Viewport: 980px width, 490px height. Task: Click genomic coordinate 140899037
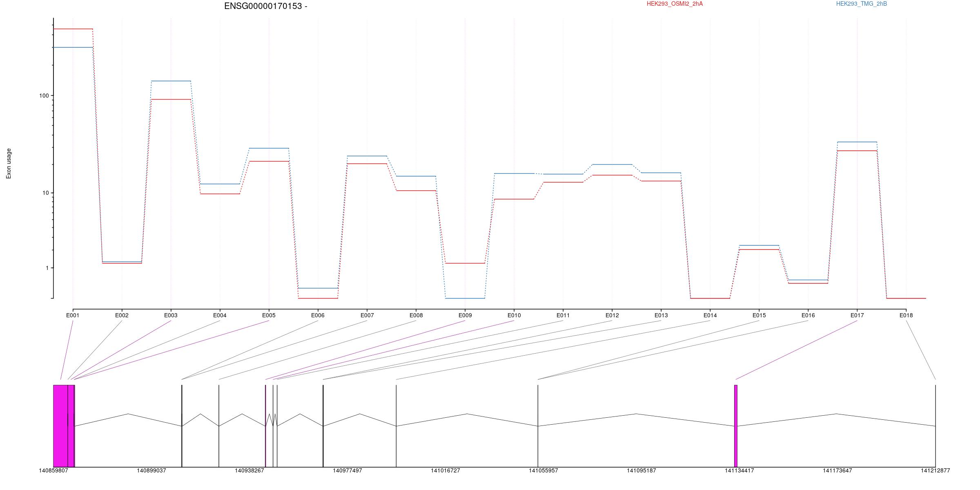[151, 470]
